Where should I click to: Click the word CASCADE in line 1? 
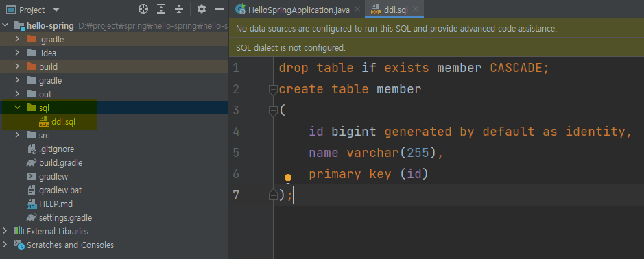[516, 68]
